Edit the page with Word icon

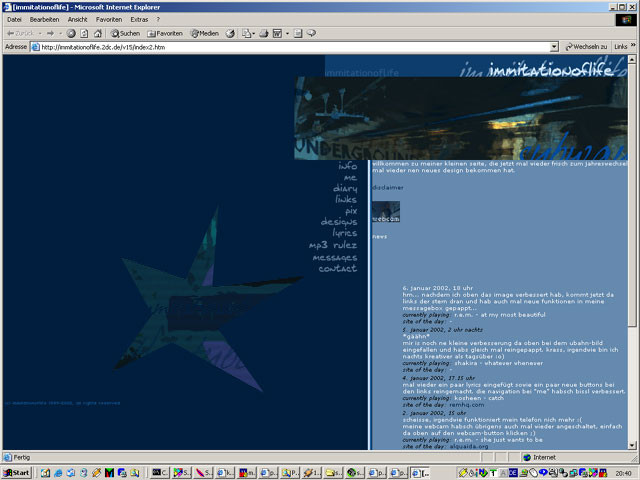[278, 33]
